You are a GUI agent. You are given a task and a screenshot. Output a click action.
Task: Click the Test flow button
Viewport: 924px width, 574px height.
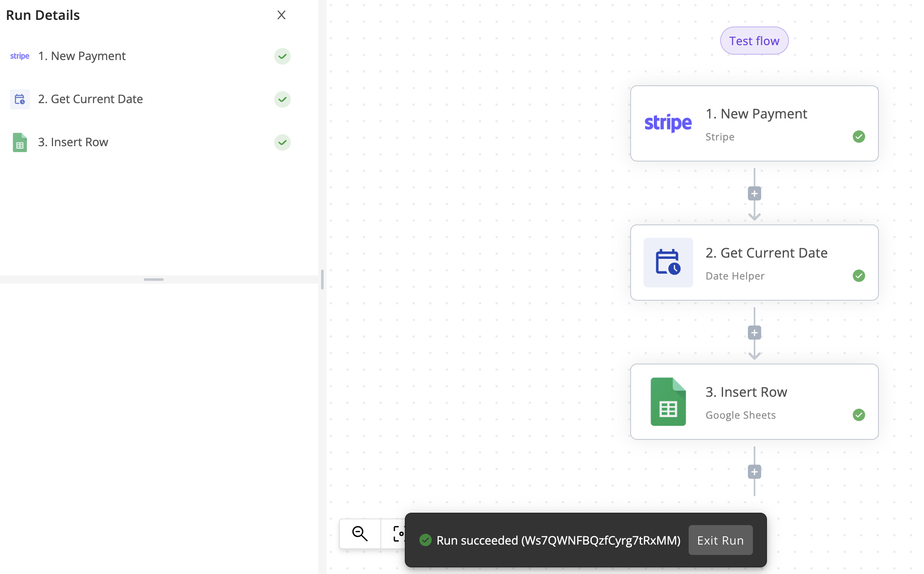click(754, 41)
